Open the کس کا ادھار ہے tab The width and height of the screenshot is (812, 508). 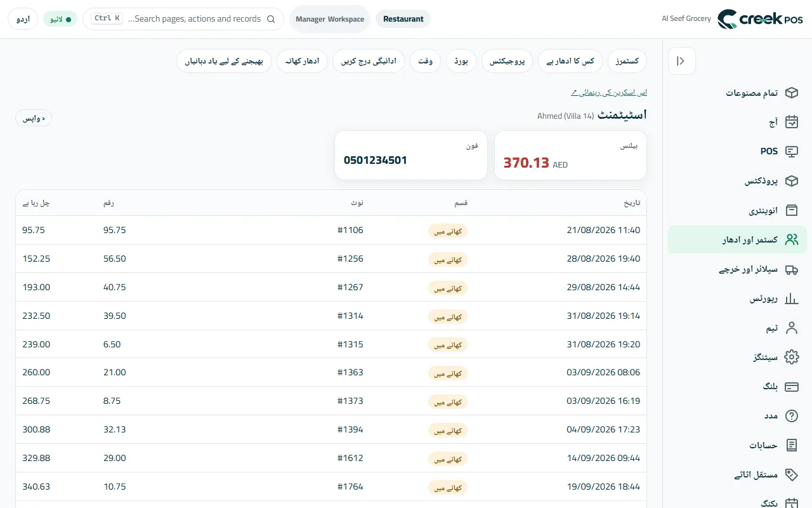tap(571, 61)
